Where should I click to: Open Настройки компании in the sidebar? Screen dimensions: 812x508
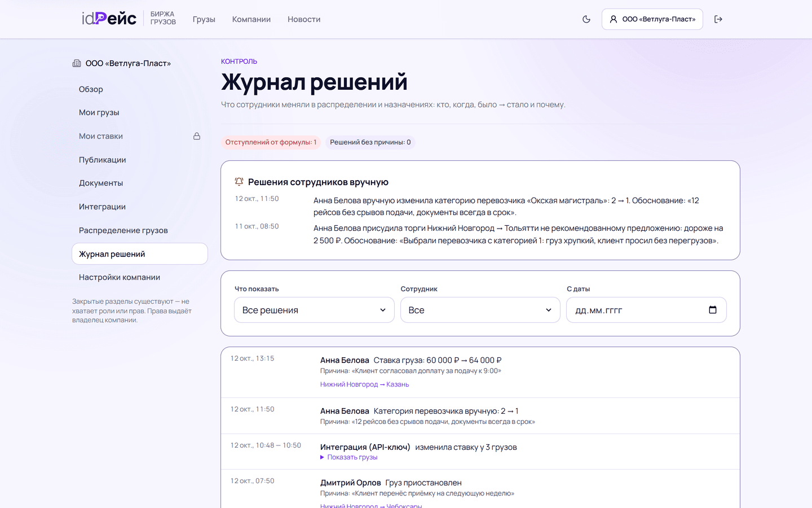140,277
